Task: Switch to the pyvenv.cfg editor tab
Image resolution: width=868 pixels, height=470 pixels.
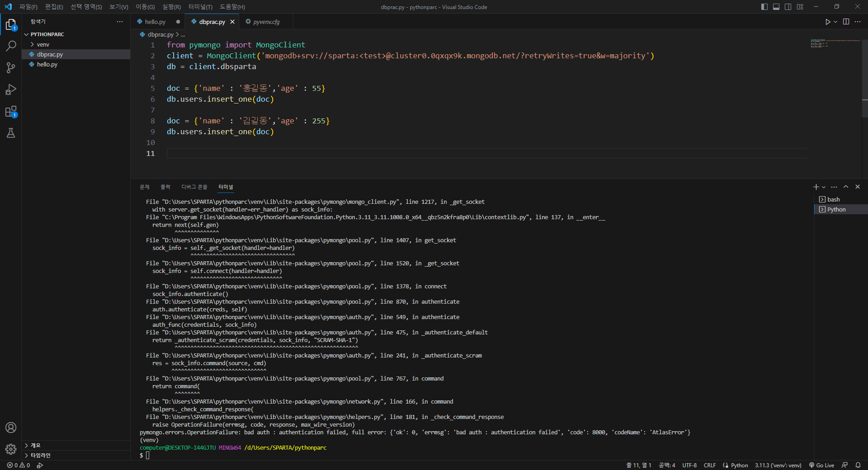Action: 266,22
